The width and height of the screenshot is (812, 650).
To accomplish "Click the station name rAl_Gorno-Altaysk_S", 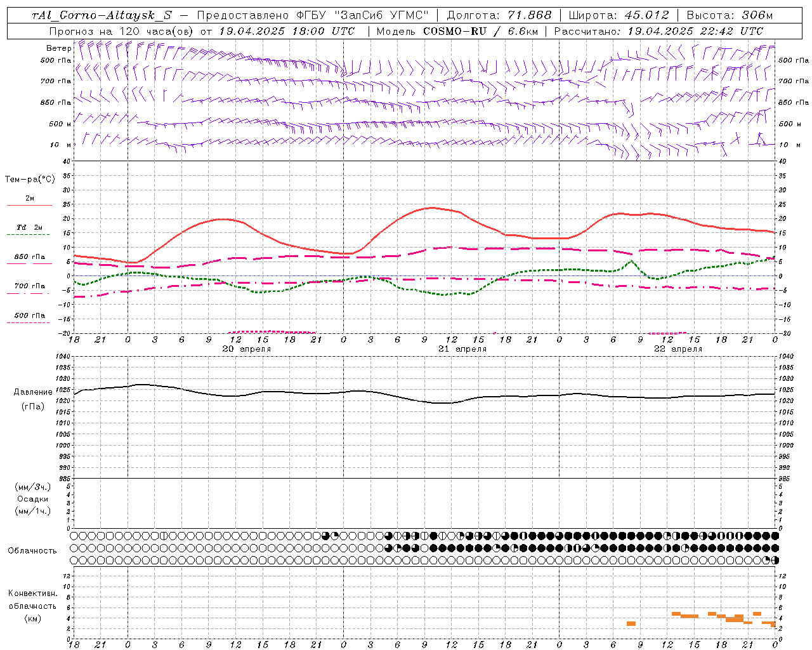I will [x=101, y=15].
